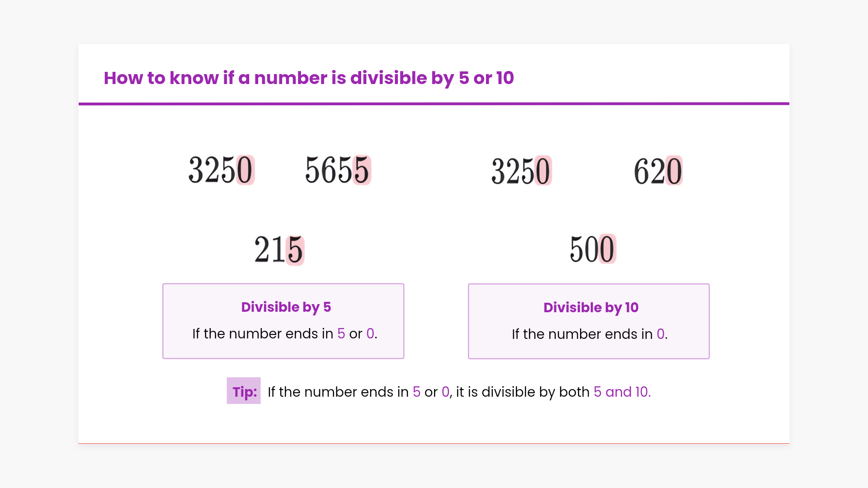Click the number 215
This screenshot has width=868, height=488.
click(x=279, y=250)
